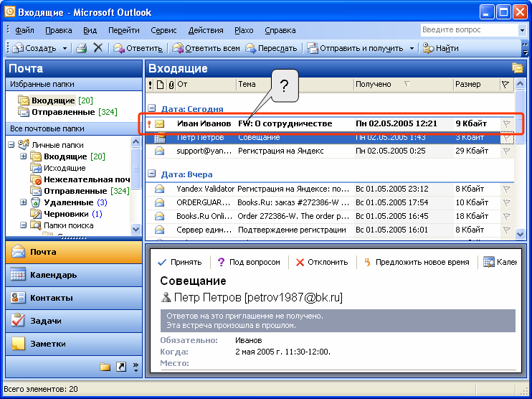
Task: Click message list scrollbar down arrow
Action: (520, 234)
